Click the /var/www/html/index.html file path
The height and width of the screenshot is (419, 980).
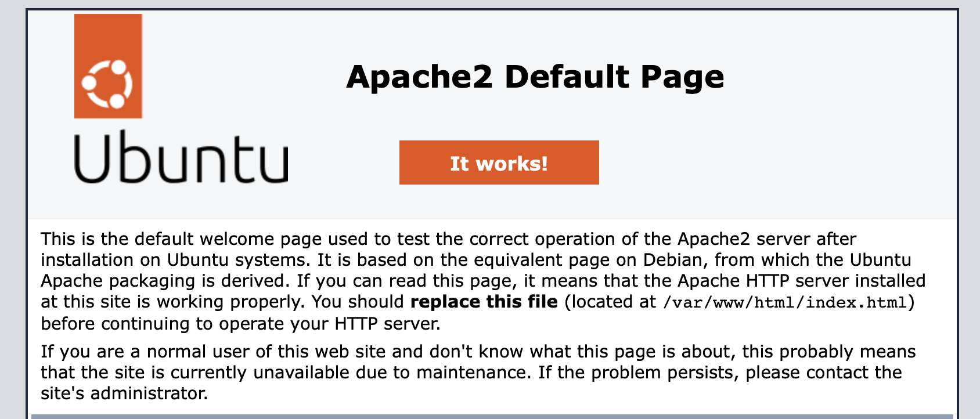(x=785, y=302)
